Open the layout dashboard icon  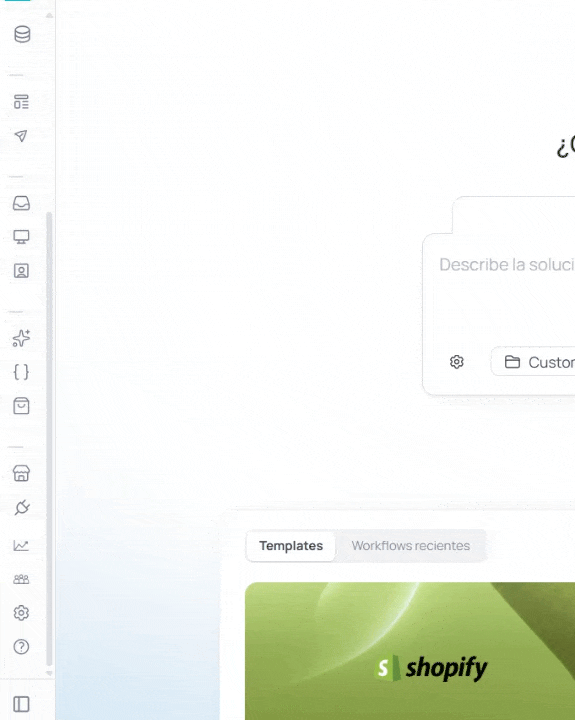[21, 101]
